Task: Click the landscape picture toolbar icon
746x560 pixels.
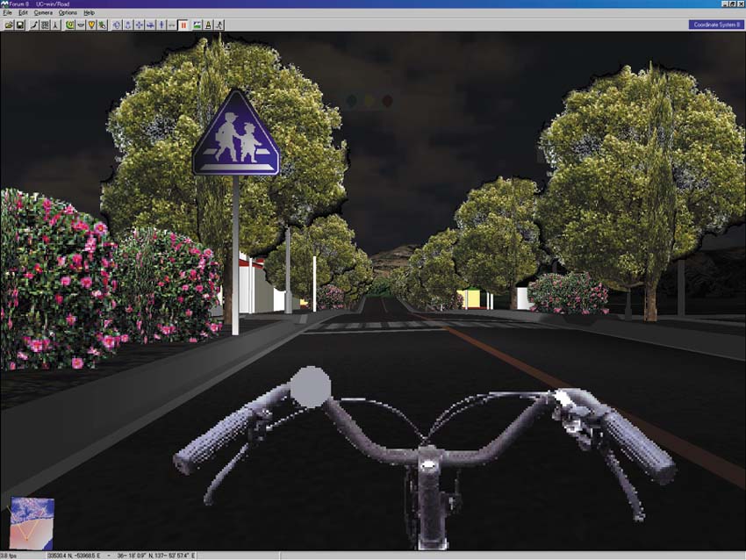Action: coord(197,25)
